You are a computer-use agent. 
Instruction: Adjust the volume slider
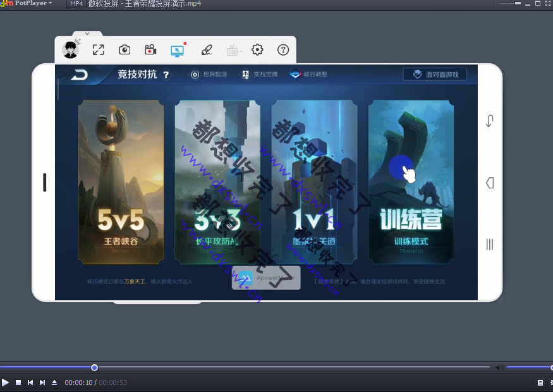click(x=530, y=367)
